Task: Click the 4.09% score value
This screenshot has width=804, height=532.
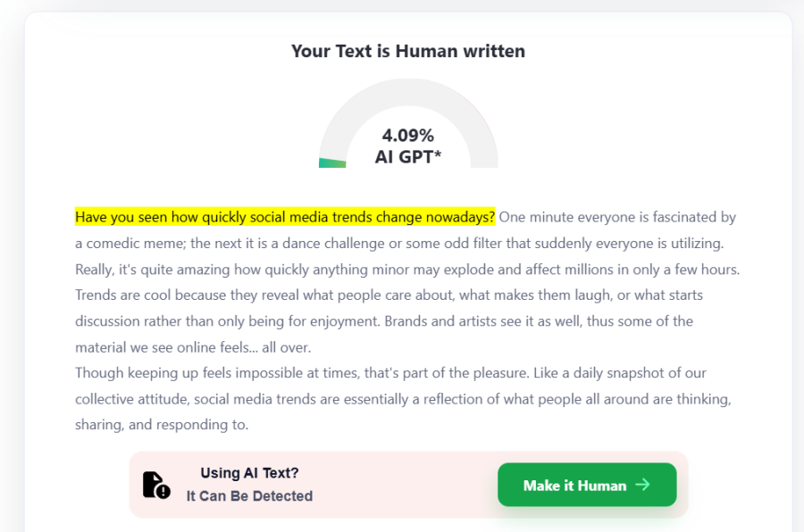Action: [x=407, y=136]
